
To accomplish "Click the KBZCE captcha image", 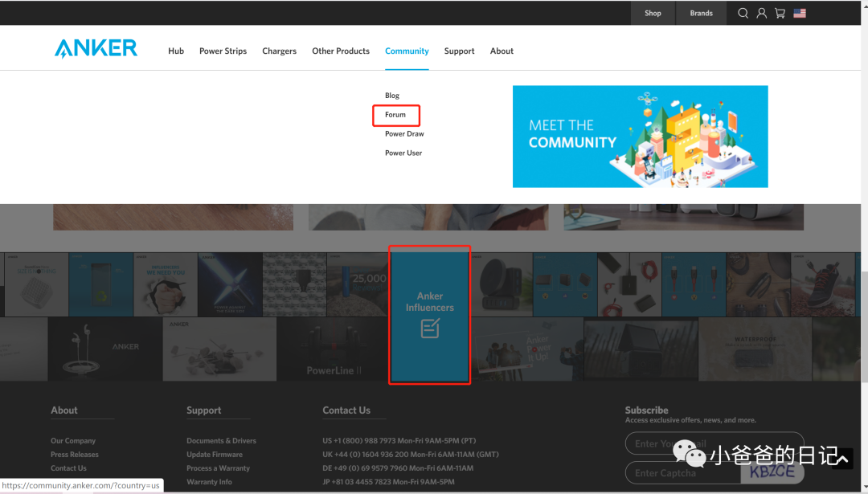I will (x=772, y=472).
